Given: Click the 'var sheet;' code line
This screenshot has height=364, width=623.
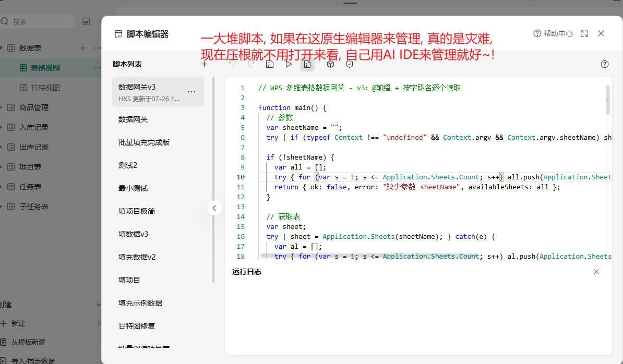Looking at the screenshot, I should pyautogui.click(x=286, y=227).
